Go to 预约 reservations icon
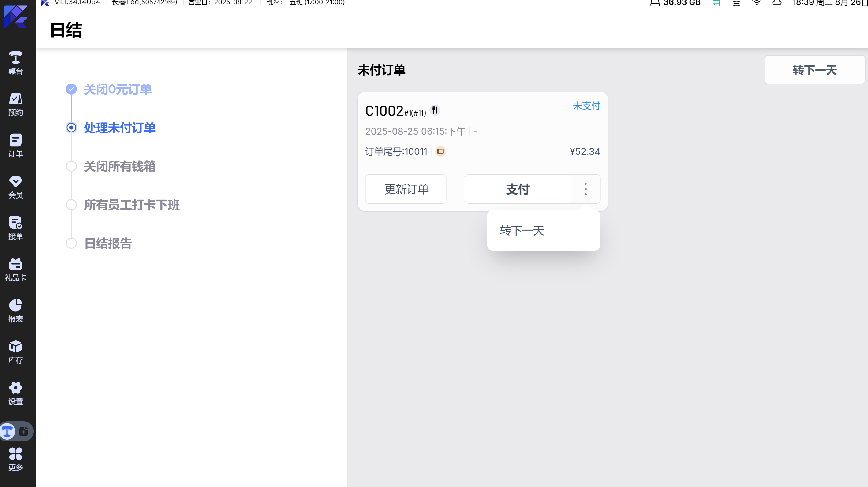Screen dimensions: 868x487 coord(16,104)
